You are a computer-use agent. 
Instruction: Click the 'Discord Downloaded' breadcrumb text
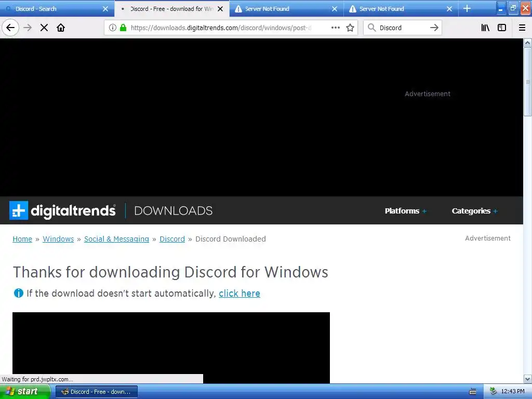tap(230, 239)
